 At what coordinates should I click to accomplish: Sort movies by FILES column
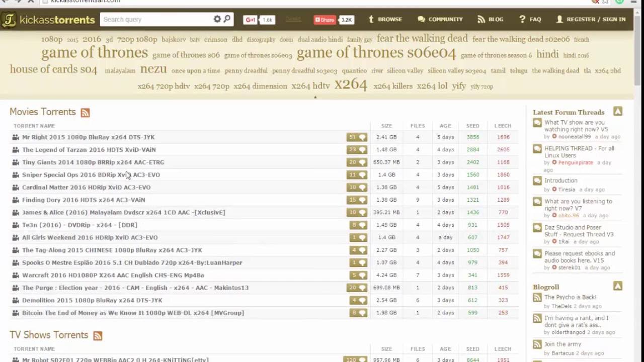coord(418,126)
